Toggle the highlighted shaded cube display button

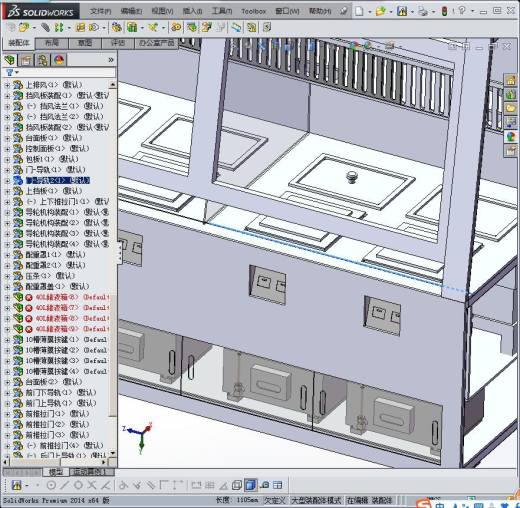pos(251,485)
